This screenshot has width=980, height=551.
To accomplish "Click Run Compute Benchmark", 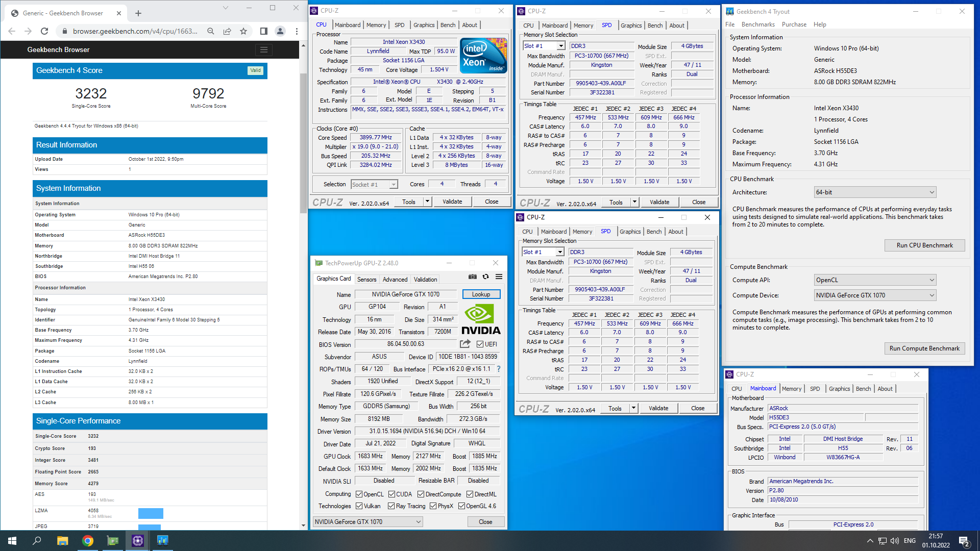I will click(924, 348).
